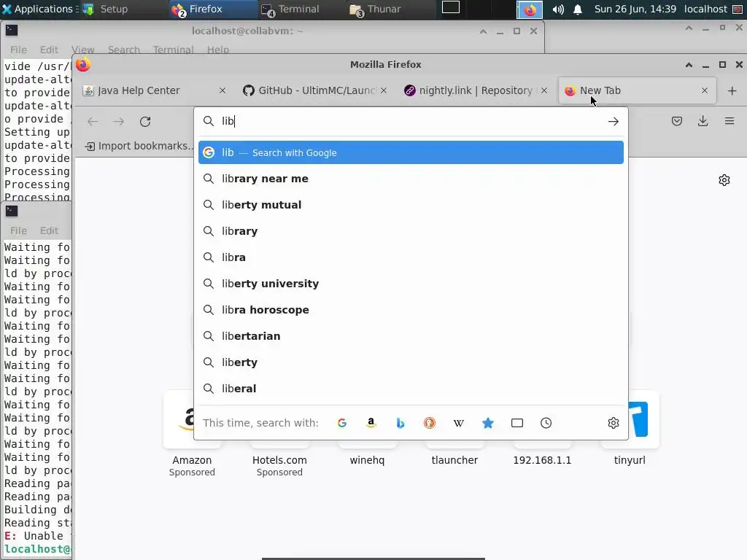
Task: Open terminal Terminal menu
Action: 173,50
